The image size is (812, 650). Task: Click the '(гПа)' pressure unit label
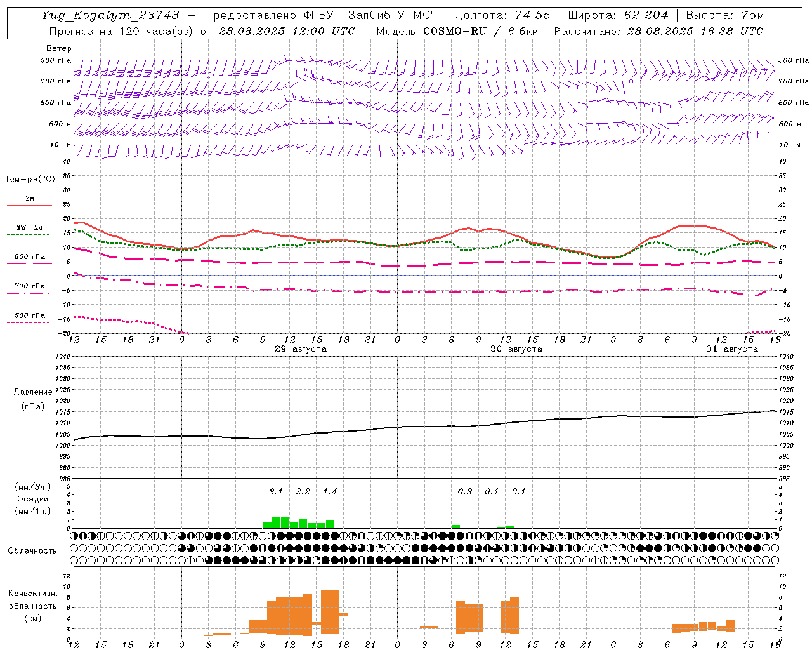tap(33, 407)
